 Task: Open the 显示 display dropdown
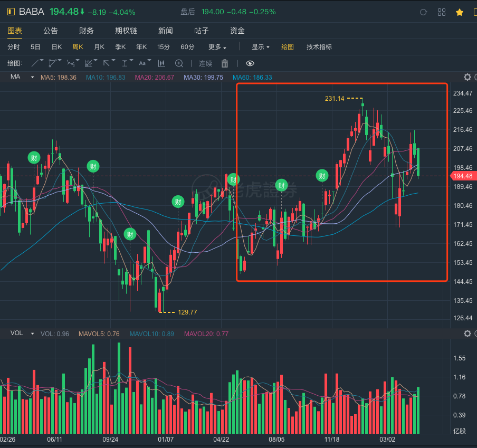point(260,47)
